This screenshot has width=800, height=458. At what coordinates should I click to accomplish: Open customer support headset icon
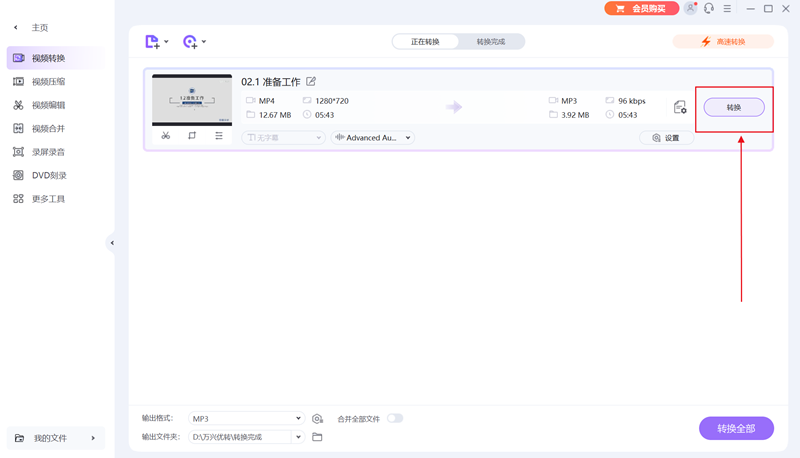tap(709, 8)
